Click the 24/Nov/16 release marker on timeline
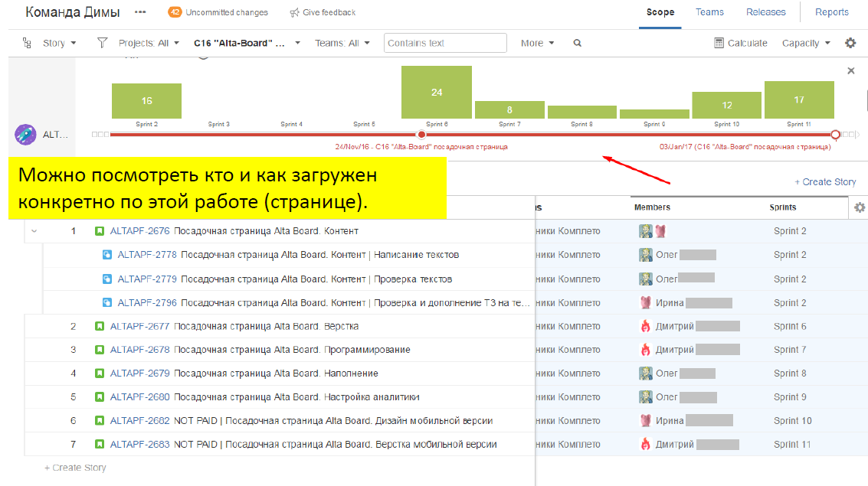 point(421,135)
